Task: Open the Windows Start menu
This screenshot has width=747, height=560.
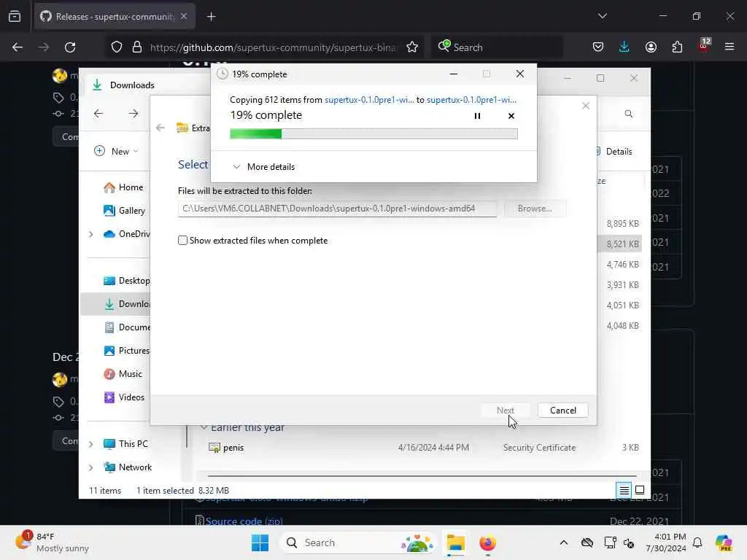Action: 260,542
